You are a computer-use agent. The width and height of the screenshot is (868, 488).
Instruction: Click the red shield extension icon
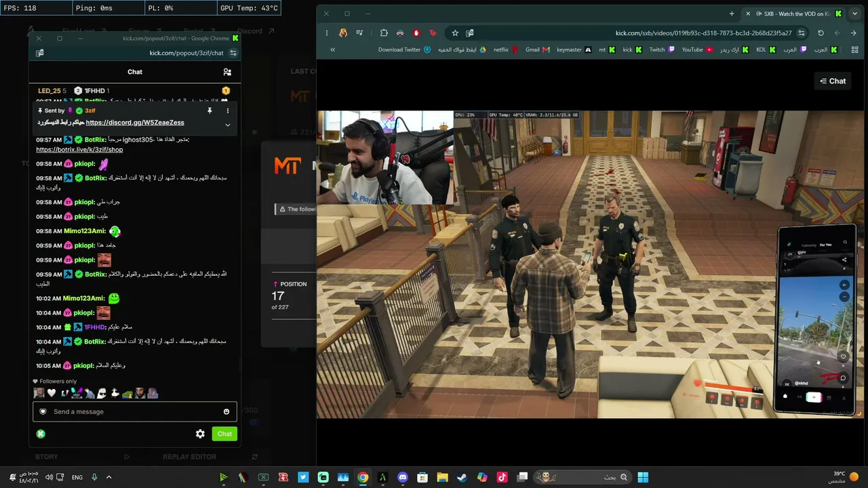[416, 33]
